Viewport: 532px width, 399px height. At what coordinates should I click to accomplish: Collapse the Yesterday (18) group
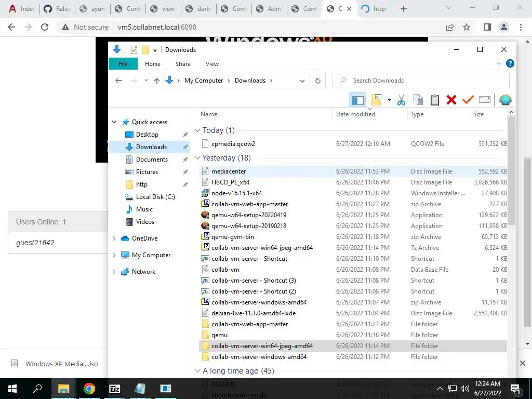197,158
